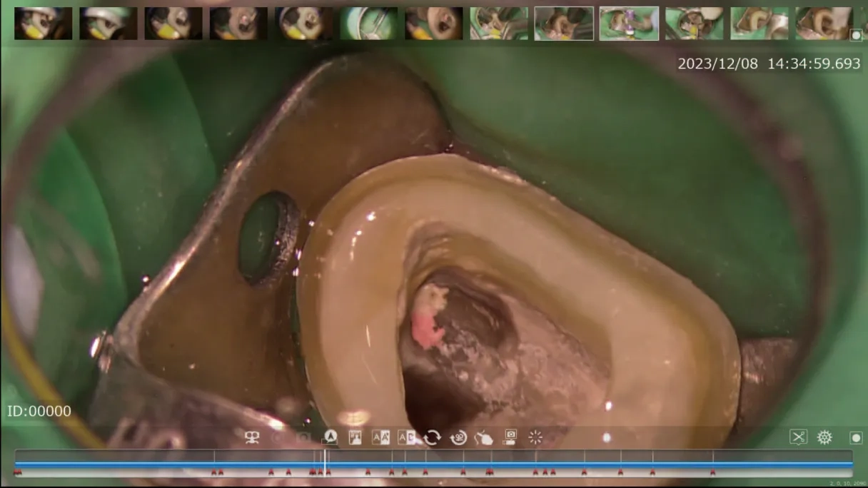Open the portrait image layout icon
This screenshot has width=868, height=488.
355,437
